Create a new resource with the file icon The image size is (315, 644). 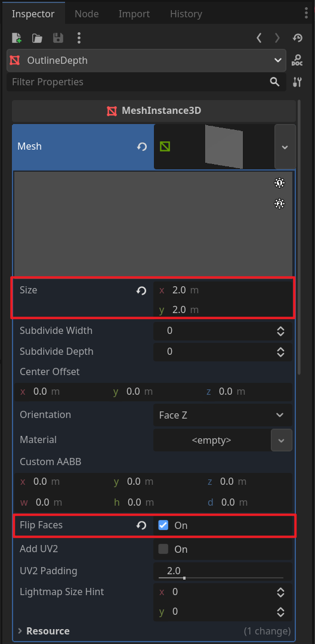[17, 38]
